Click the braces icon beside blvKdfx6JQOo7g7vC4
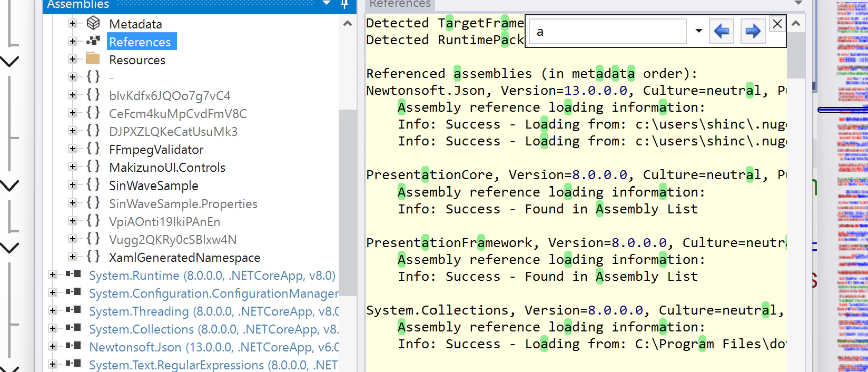The image size is (868, 372). click(93, 95)
